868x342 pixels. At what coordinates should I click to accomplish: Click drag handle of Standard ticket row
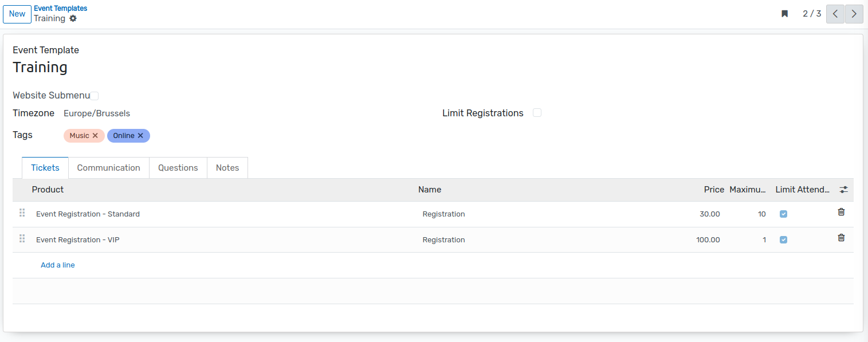coord(22,213)
